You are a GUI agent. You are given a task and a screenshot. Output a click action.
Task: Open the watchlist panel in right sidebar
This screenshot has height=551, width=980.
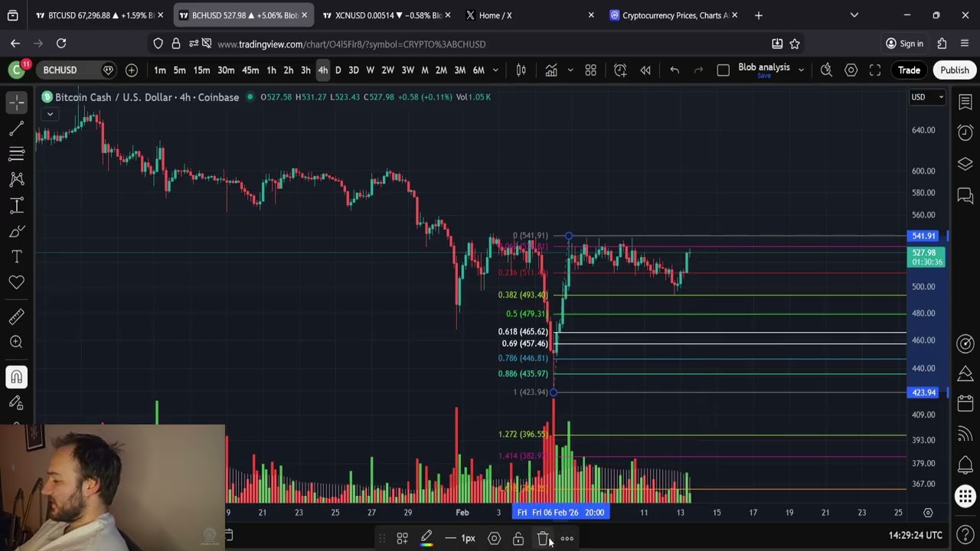coord(965,103)
